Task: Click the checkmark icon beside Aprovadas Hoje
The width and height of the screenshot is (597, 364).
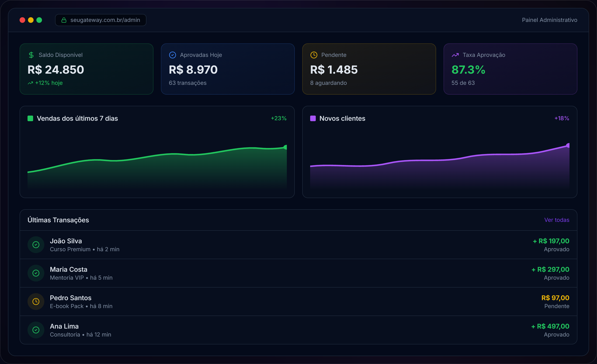Action: [172, 55]
